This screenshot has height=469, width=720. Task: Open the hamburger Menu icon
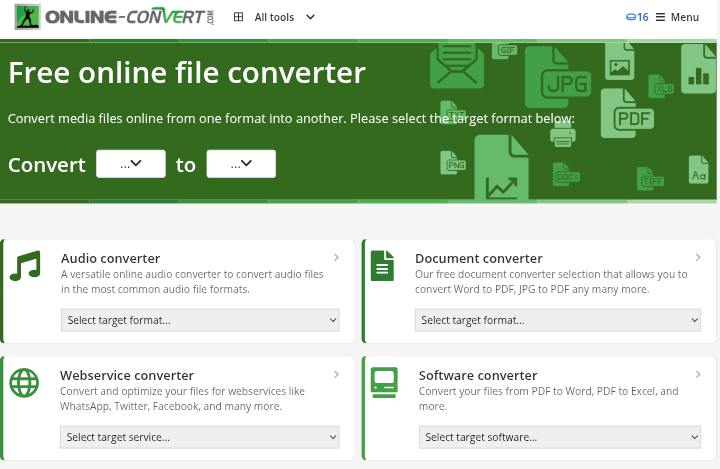coord(660,17)
